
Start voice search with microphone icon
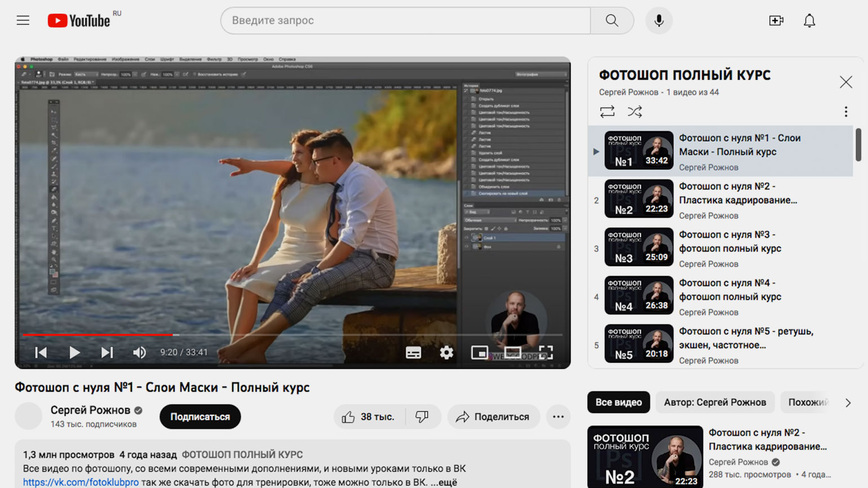pos(658,21)
